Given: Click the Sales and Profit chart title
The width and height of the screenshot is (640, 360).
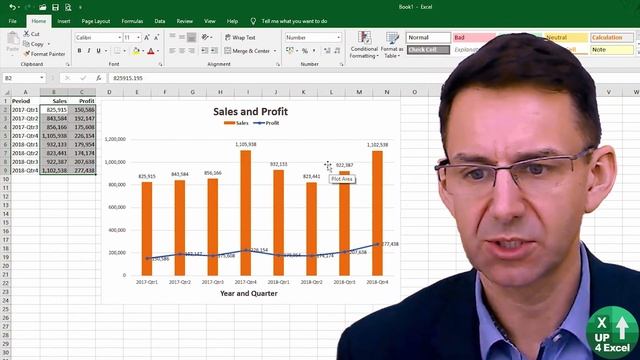Looking at the screenshot, I should [250, 111].
